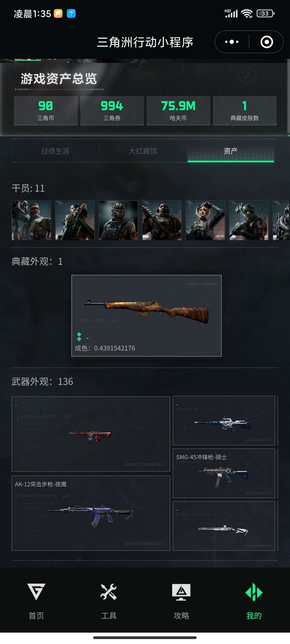Open the 哈夫币 75.9M stat box
The image size is (290, 644).
pos(178,111)
